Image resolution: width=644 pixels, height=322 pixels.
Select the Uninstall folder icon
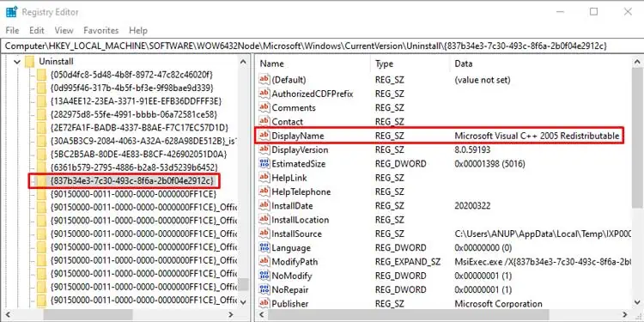(29, 62)
